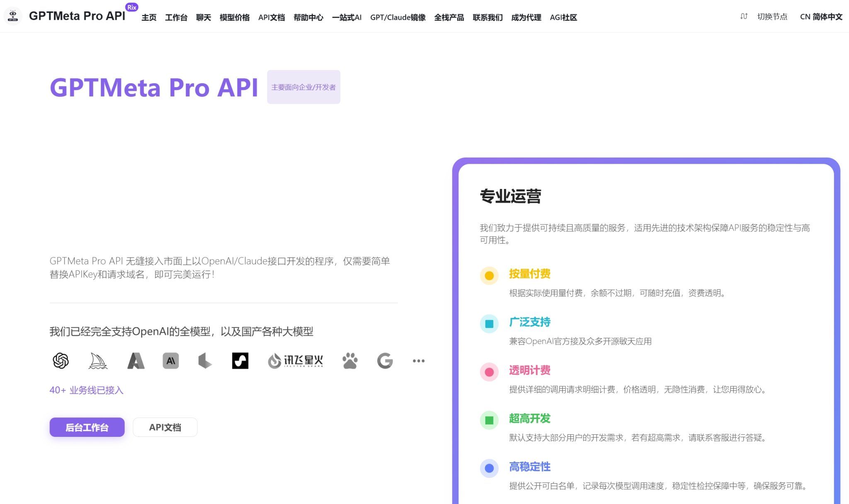Open the CN 简体中文 language selector
849x504 pixels.
click(821, 17)
